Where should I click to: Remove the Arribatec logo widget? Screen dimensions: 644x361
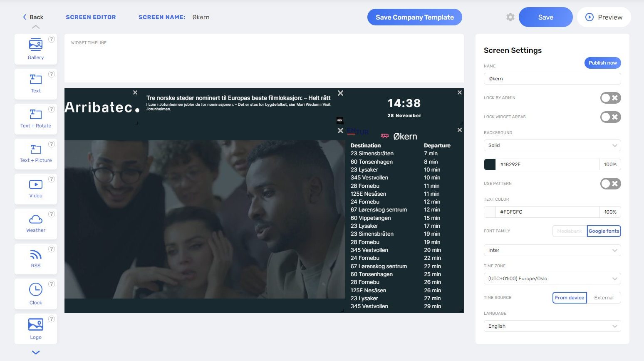135,92
